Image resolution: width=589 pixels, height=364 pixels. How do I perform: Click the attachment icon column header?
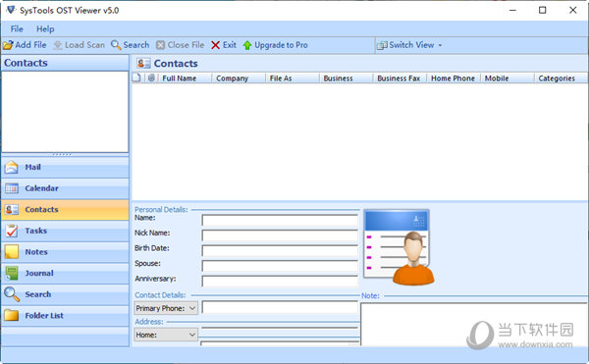pos(151,78)
